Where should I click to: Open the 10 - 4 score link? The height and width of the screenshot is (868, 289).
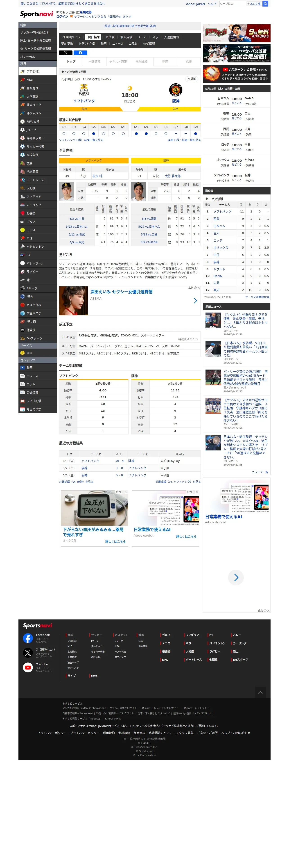pos(120,461)
